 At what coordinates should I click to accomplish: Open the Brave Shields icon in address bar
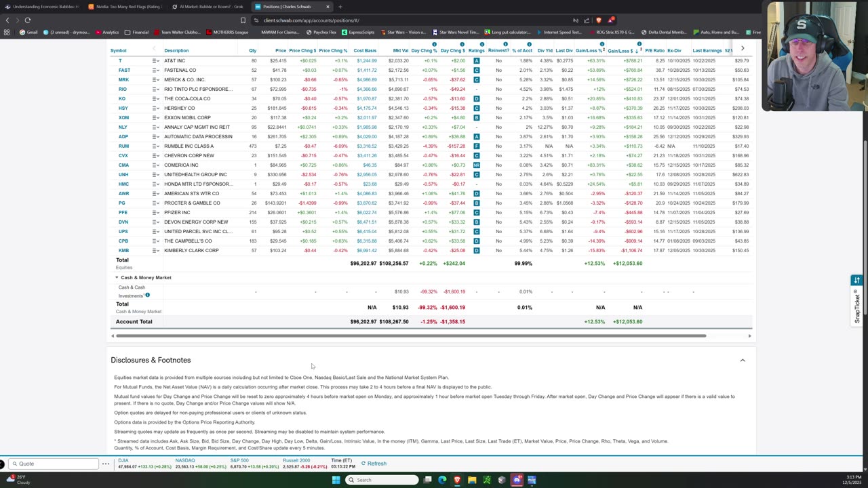pos(598,20)
